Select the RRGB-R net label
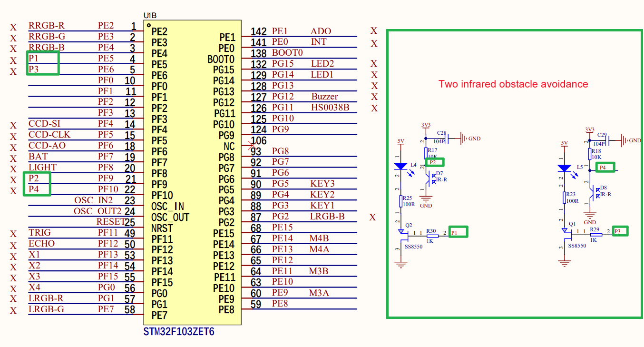Screen dimensions: 644x347 click(47, 26)
